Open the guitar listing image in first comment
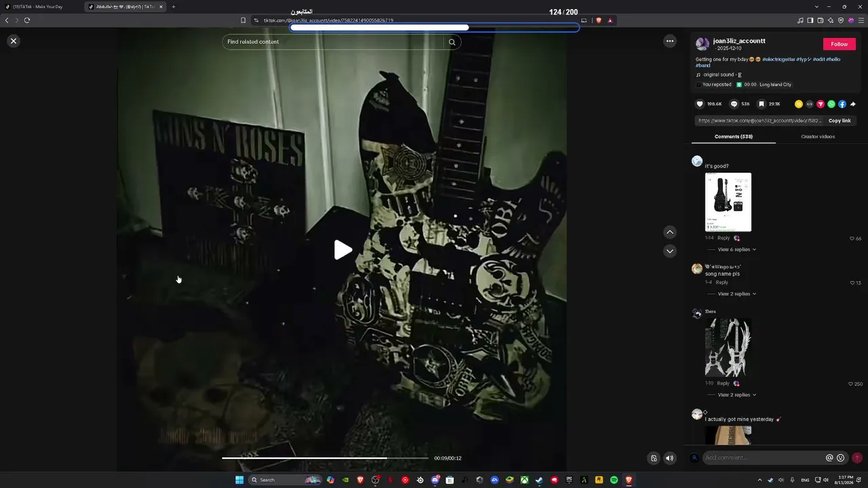868x488 pixels. click(728, 202)
